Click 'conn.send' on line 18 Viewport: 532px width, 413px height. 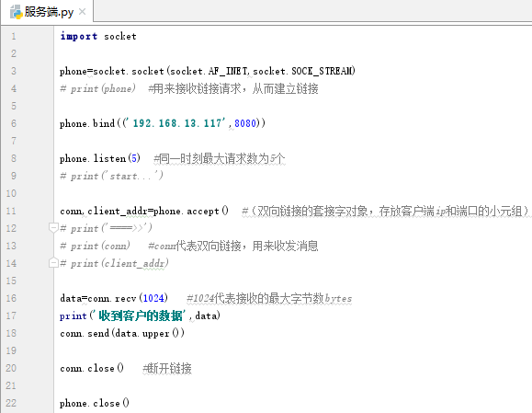click(85, 333)
